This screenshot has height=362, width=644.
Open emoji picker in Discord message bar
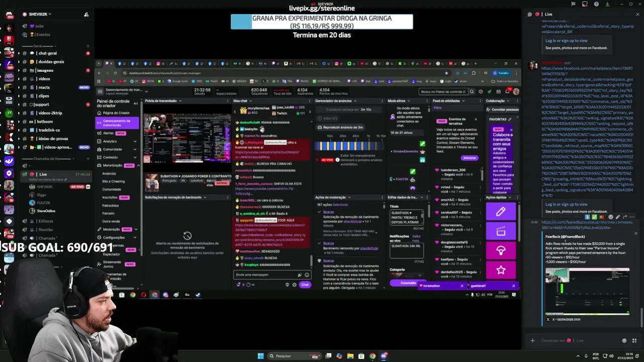click(x=624, y=340)
